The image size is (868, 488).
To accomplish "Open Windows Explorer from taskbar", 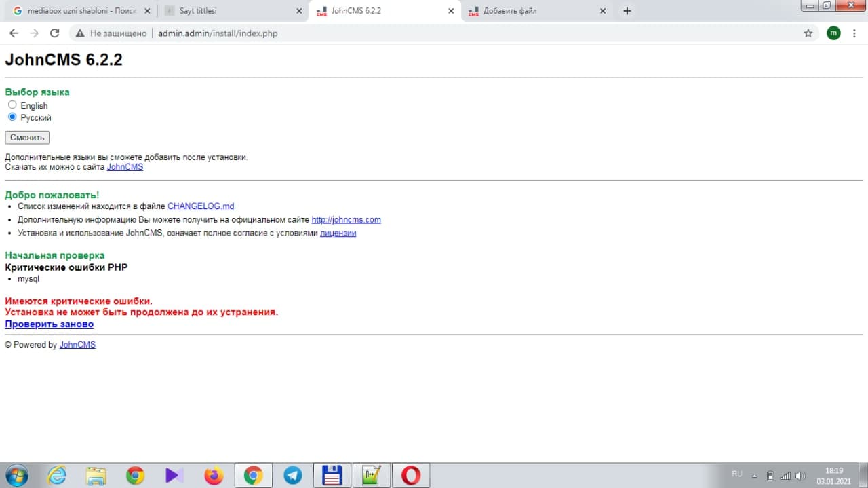I will click(96, 475).
